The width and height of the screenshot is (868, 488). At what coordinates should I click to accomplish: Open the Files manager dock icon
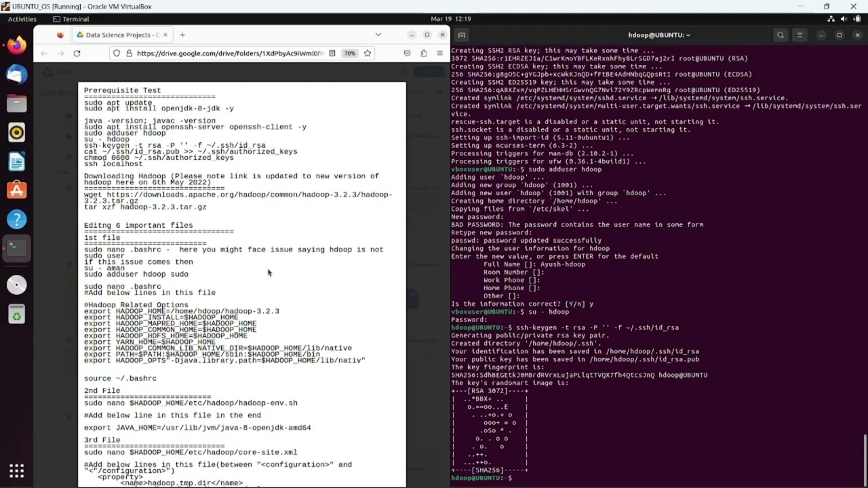coord(16,103)
